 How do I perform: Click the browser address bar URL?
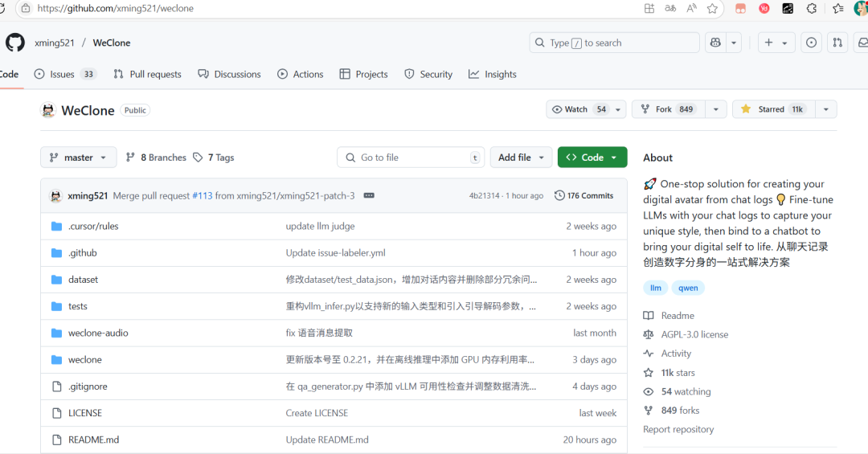point(116,8)
